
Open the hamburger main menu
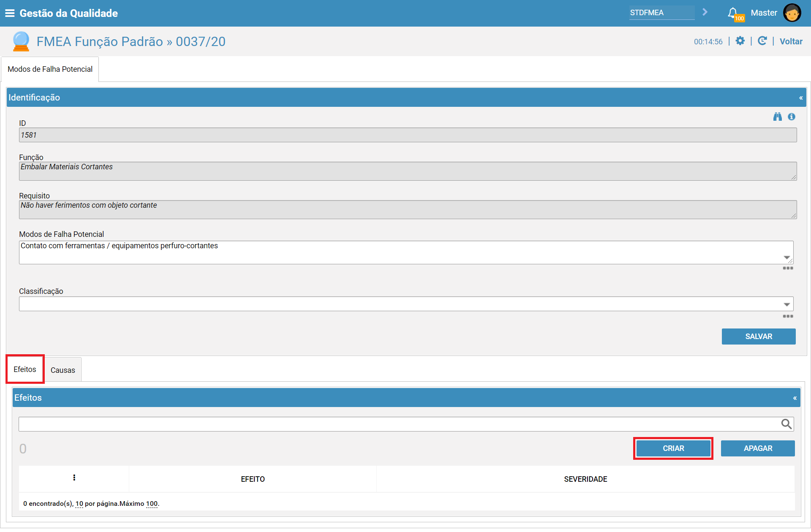pyautogui.click(x=10, y=13)
